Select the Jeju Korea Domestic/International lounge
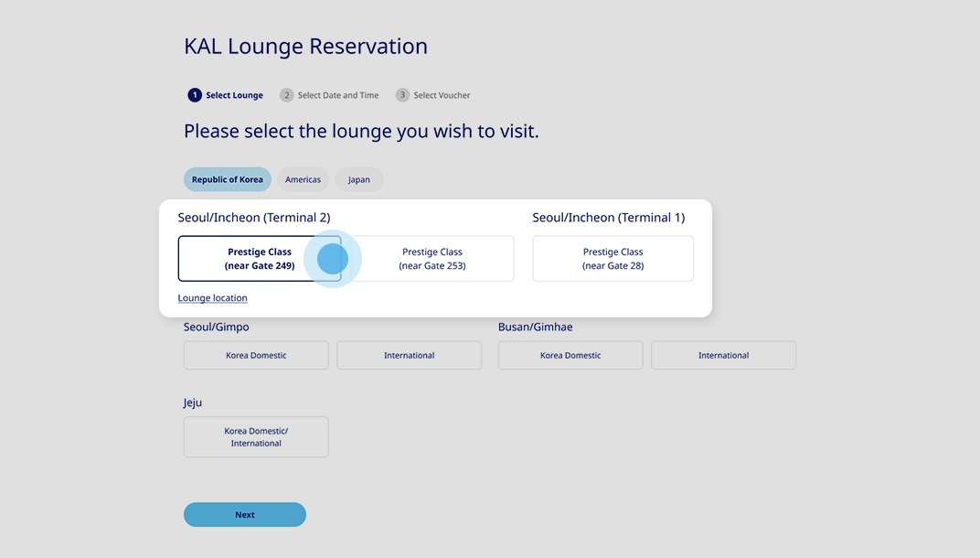This screenshot has width=980, height=558. 255,436
